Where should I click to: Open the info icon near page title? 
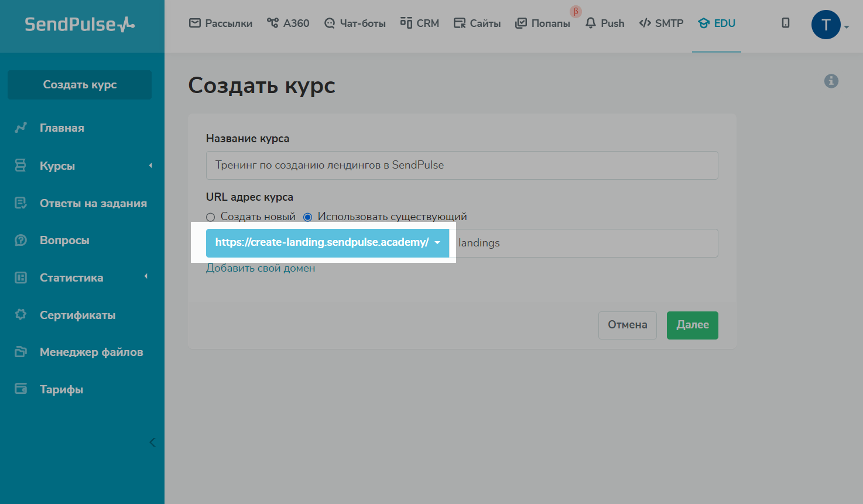click(831, 81)
